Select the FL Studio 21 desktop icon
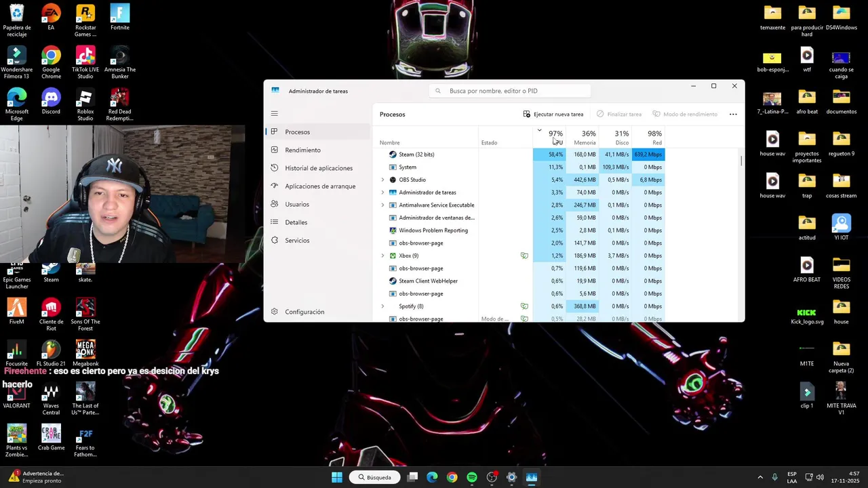Screen dimensions: 868x488 51,354
